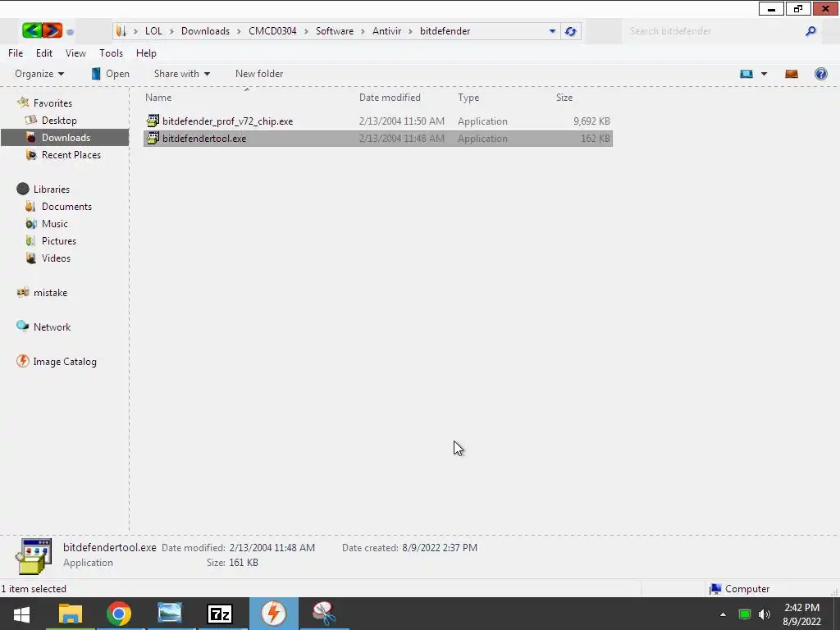Open Videos library in the sidebar
Screen dimensions: 840x630
coord(56,258)
